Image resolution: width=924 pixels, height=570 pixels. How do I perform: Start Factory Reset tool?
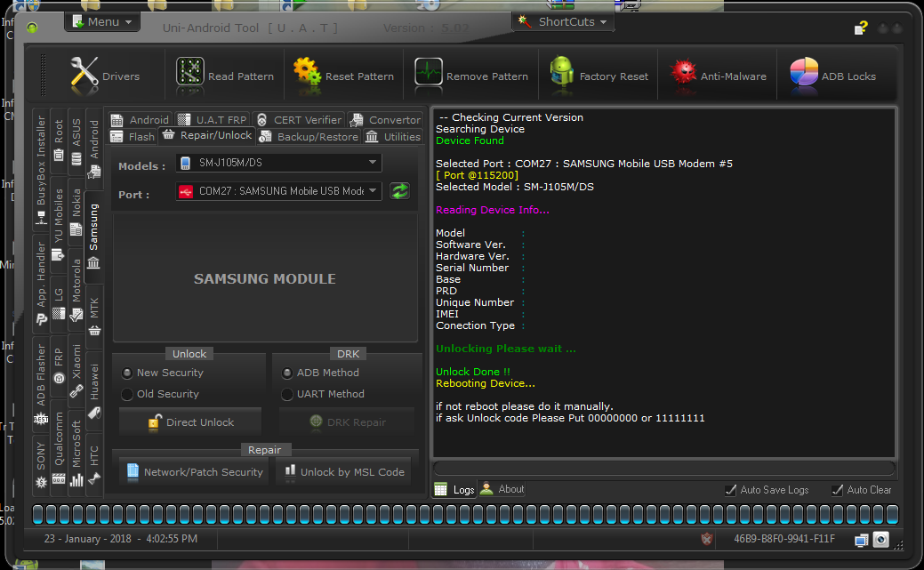coord(599,76)
